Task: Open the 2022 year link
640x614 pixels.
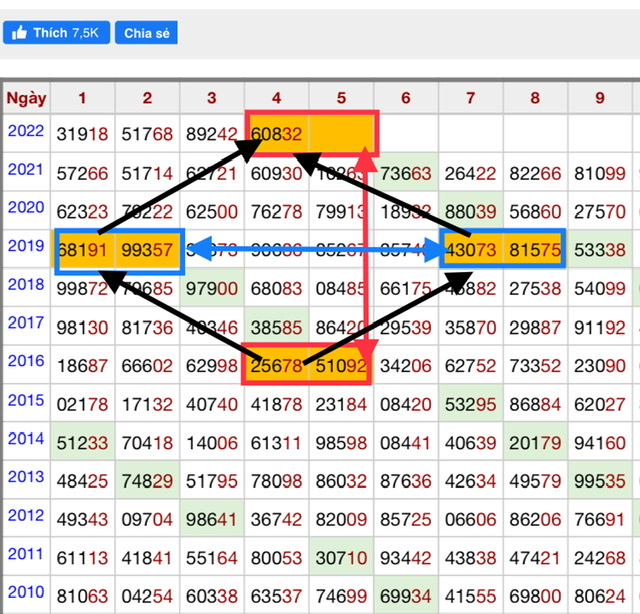Action: click(26, 131)
